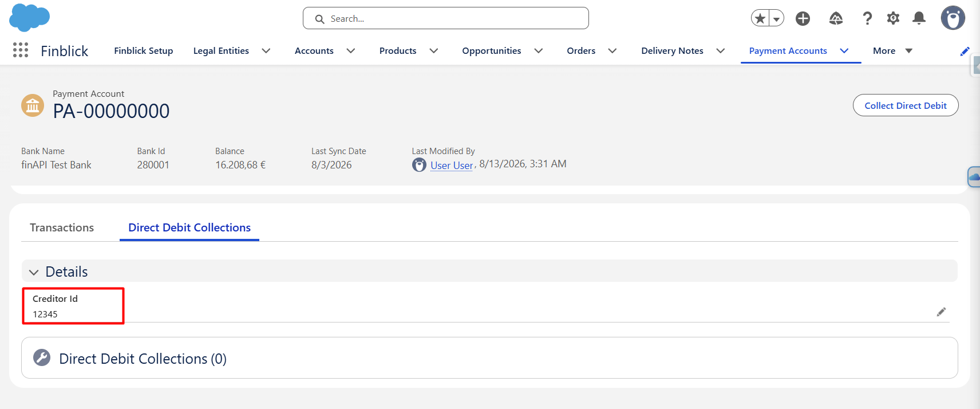Image resolution: width=980 pixels, height=409 pixels.
Task: Expand the Delivery Notes chevron menu
Action: coord(721,51)
